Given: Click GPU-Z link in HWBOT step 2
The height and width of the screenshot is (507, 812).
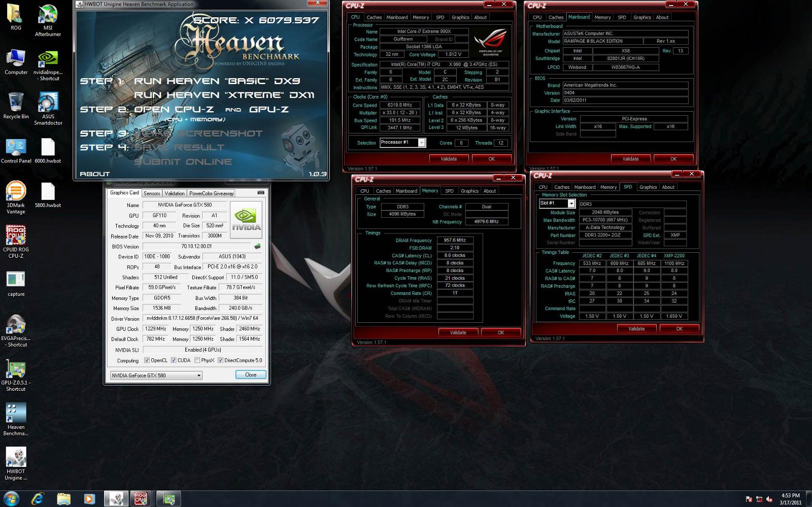Looking at the screenshot, I should tap(268, 110).
